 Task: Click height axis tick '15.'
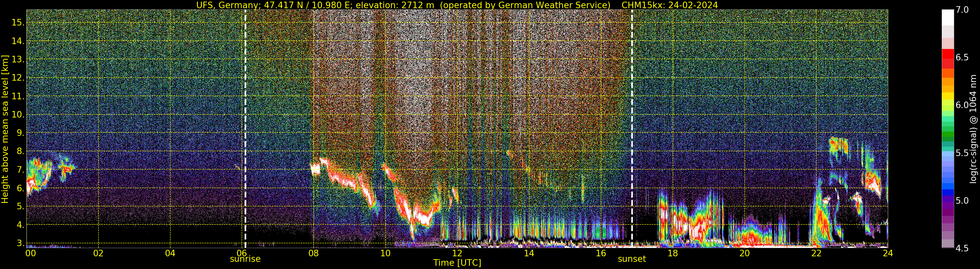[18, 23]
